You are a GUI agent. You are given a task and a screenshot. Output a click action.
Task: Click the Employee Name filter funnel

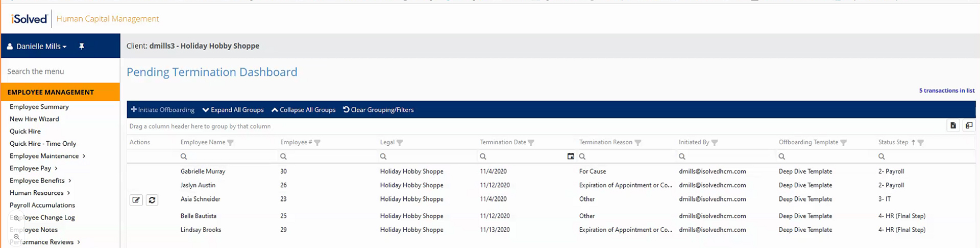coord(231,143)
